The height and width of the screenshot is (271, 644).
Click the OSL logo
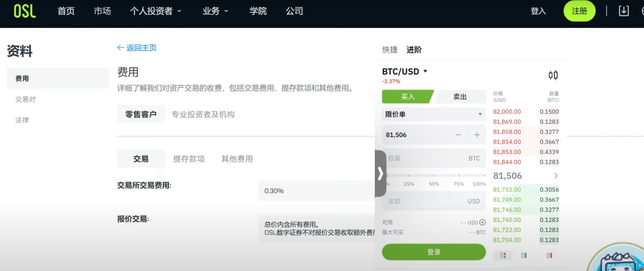click(x=25, y=11)
